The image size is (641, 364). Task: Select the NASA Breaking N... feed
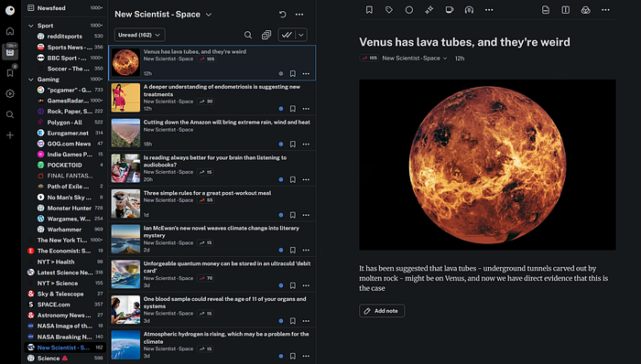(65, 337)
